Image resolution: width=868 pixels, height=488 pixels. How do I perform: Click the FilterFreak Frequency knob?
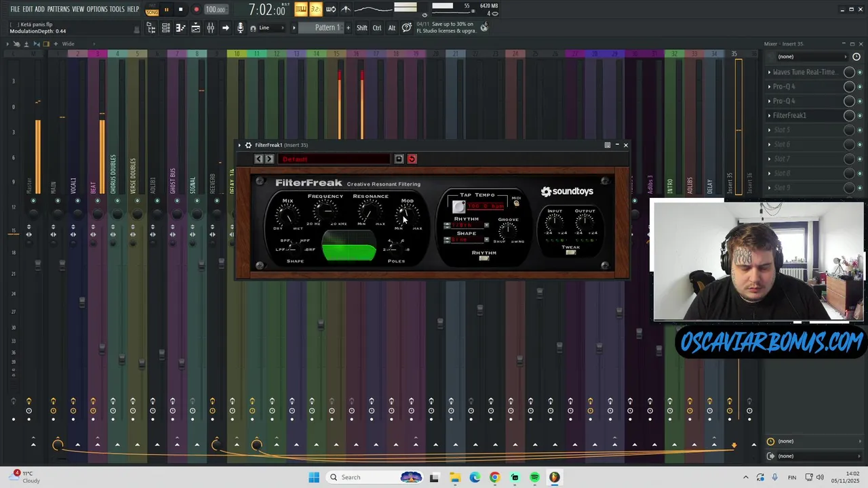point(326,212)
